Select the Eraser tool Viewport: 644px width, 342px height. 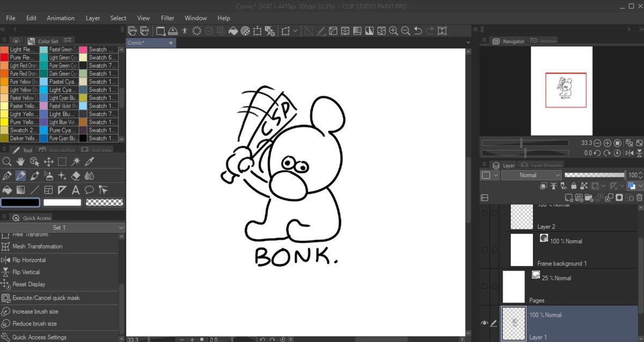pyautogui.click(x=76, y=176)
